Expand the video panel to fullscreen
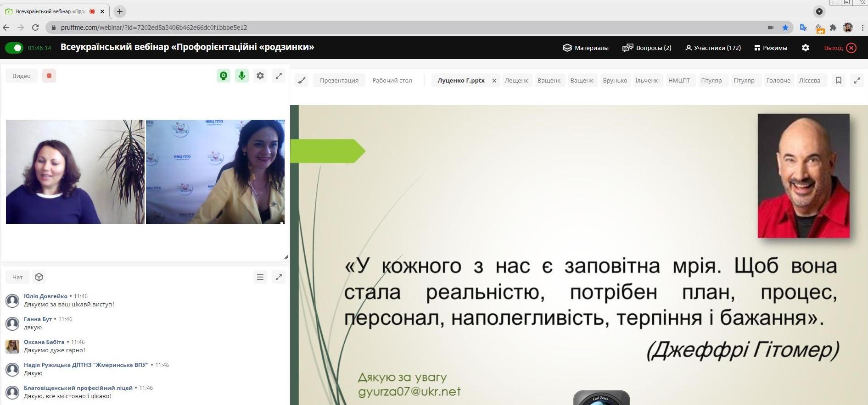This screenshot has width=868, height=405. (x=279, y=76)
